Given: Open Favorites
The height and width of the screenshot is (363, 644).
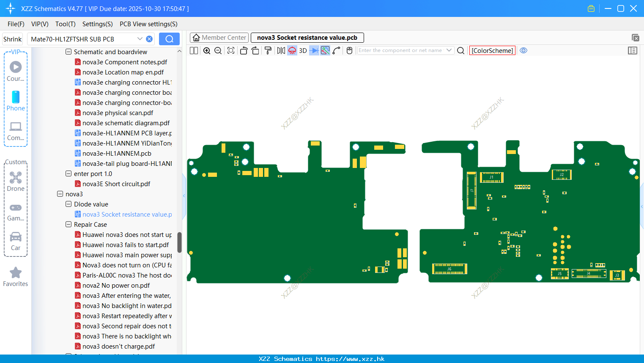Looking at the screenshot, I should [16, 277].
